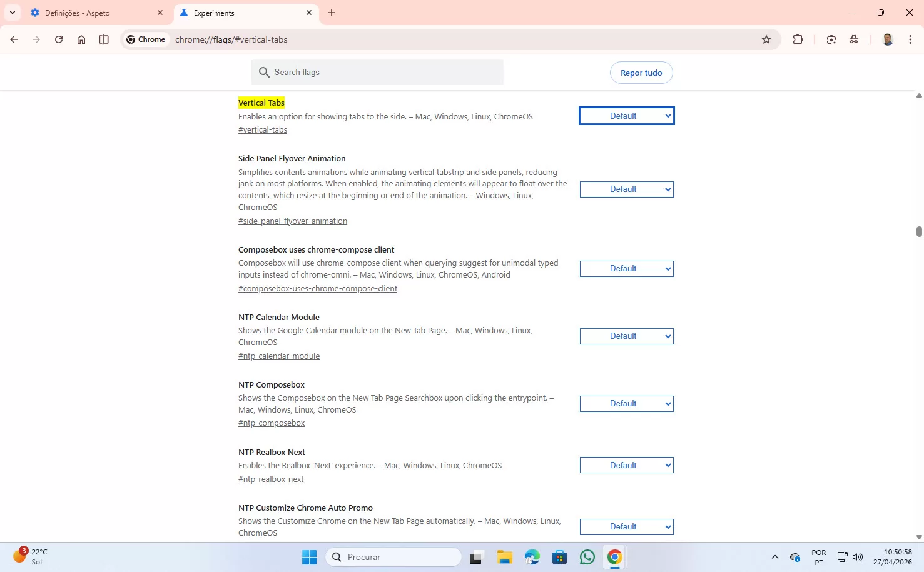Click the Repor tudo button

641,73
